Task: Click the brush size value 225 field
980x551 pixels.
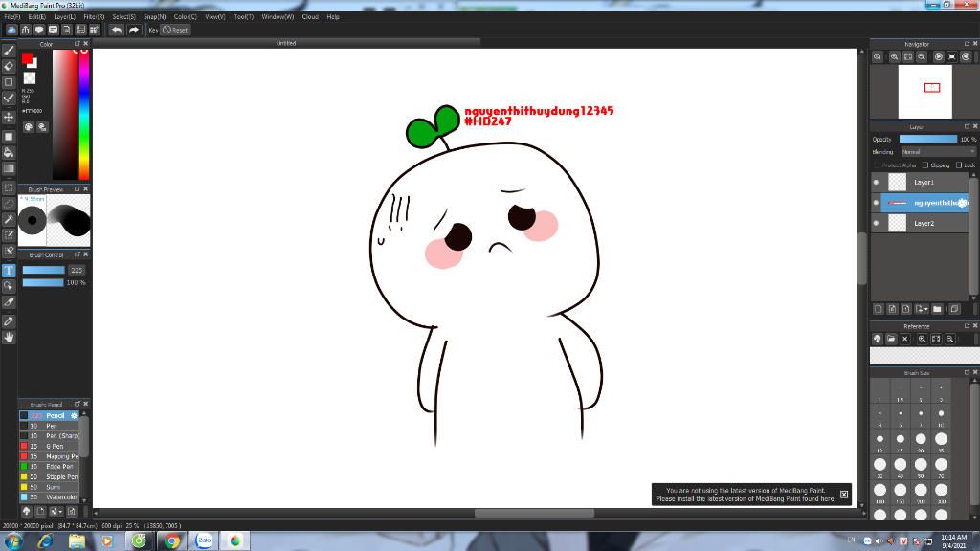Action: point(77,270)
